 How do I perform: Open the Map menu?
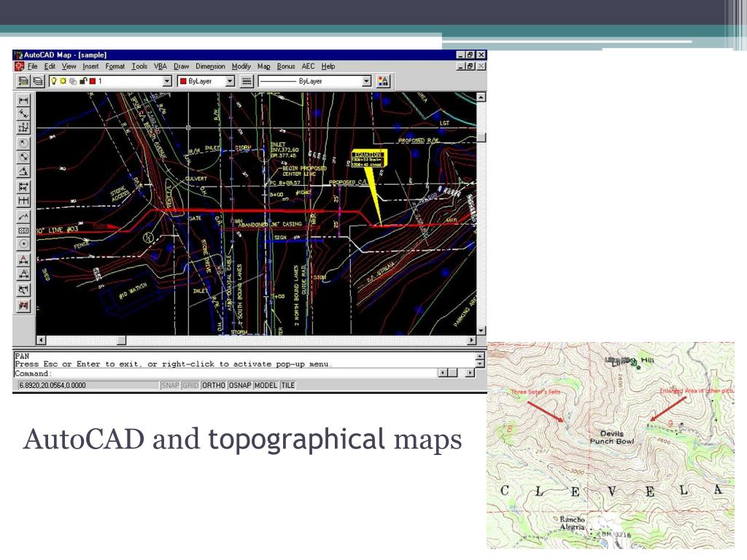[263, 66]
